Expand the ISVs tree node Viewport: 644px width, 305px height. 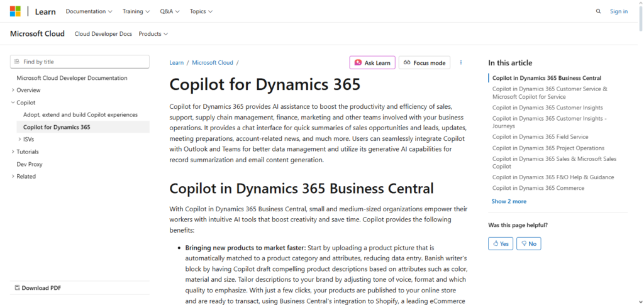point(25,140)
